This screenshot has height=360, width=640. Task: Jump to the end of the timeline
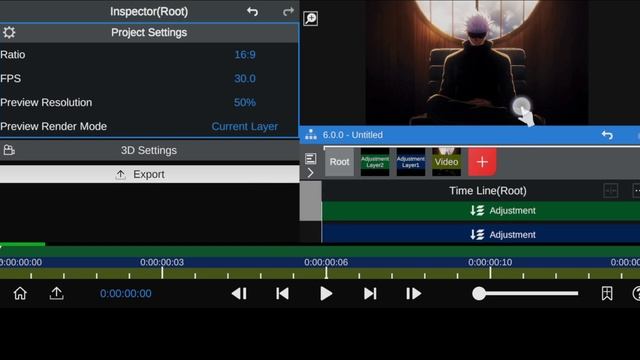(370, 293)
